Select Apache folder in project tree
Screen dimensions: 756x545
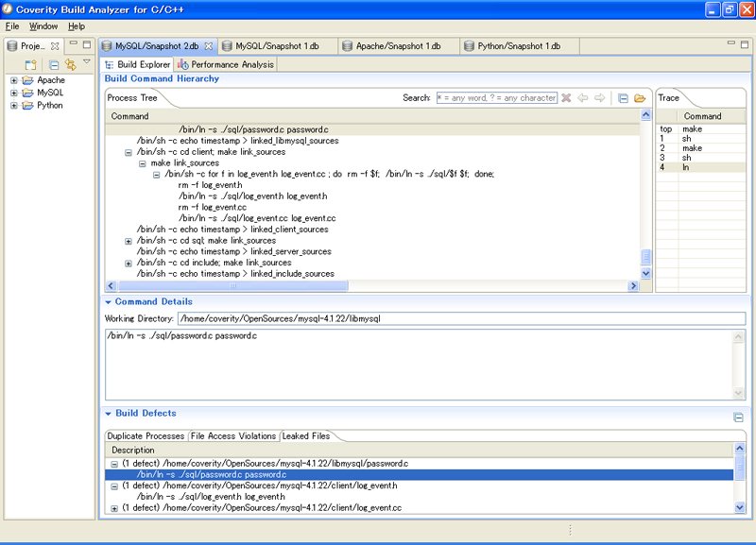click(x=43, y=80)
